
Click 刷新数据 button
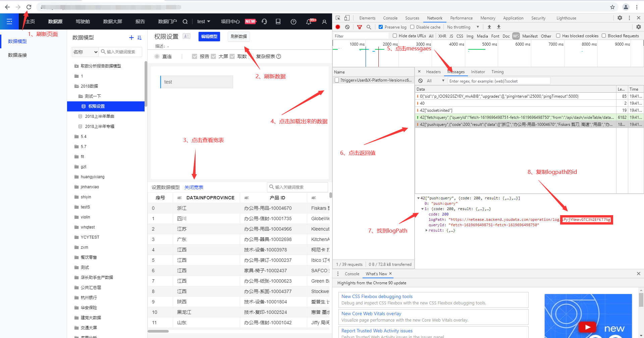[x=239, y=36]
